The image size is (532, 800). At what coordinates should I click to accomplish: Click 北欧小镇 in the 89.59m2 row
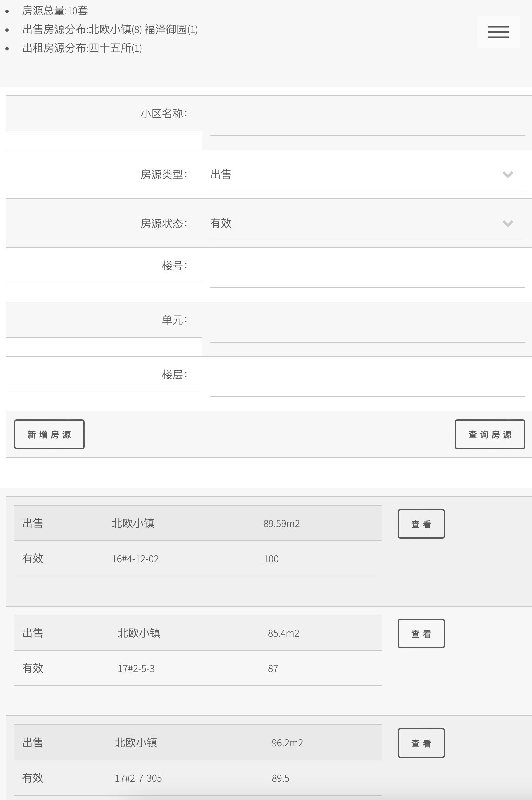point(133,523)
